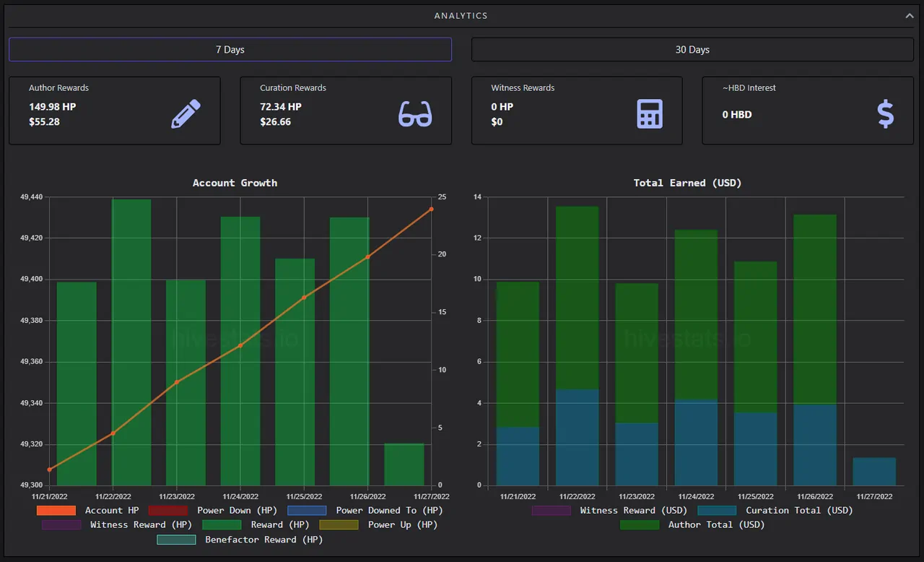Click the pencil icon in Author Rewards
Viewport: 924px width, 562px height.
point(186,113)
